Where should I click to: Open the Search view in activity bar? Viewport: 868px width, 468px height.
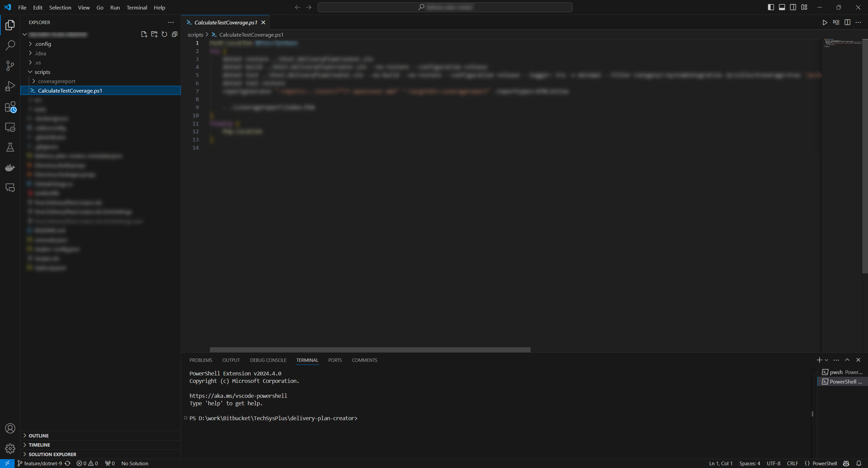[10, 45]
